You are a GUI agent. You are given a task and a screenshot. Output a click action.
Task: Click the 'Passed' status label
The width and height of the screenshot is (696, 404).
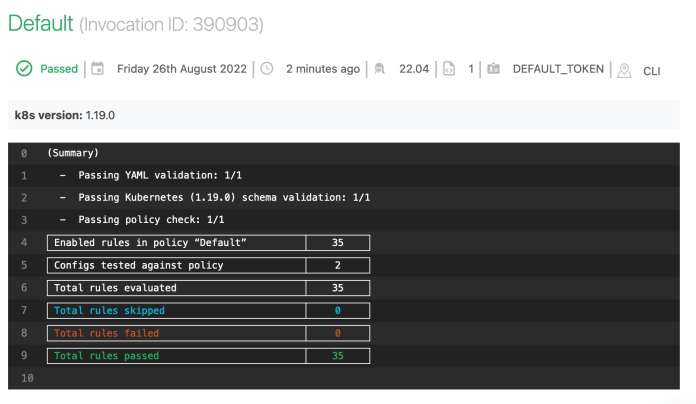tap(59, 69)
